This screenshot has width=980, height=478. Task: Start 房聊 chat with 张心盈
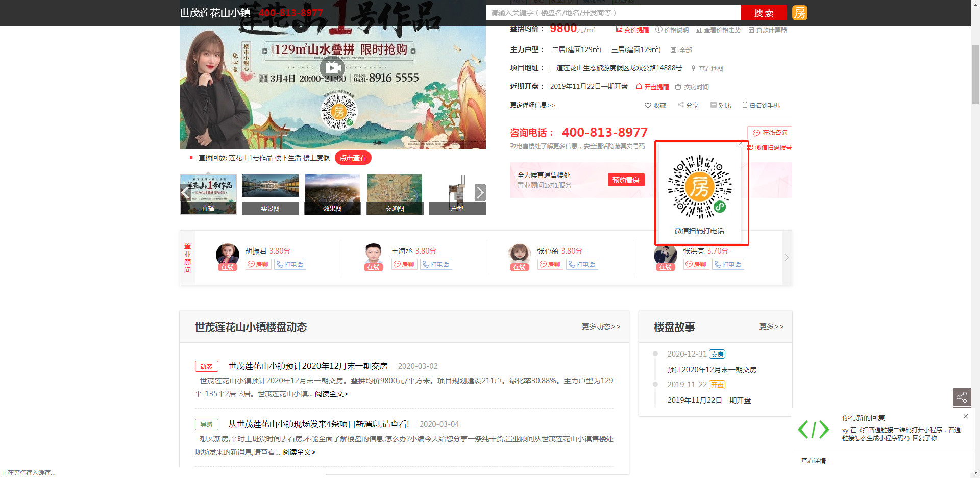(550, 264)
